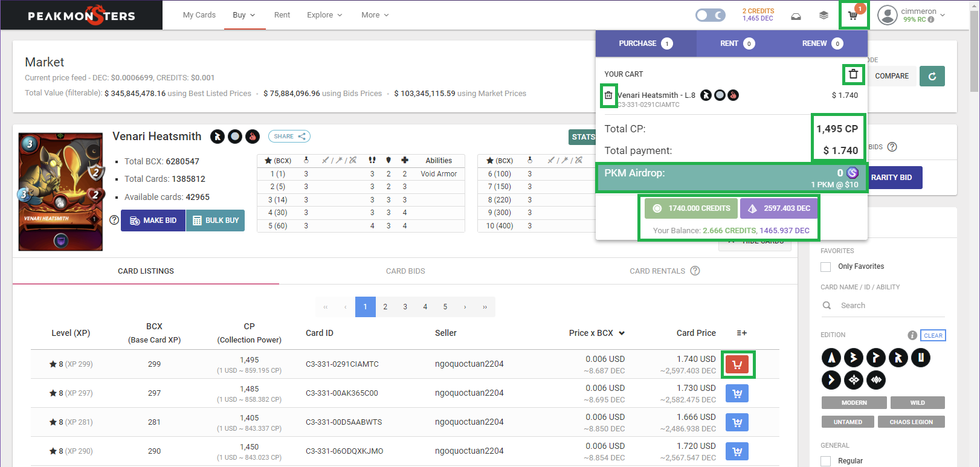Select Alpha edition filter icon
The width and height of the screenshot is (980, 467).
831,358
